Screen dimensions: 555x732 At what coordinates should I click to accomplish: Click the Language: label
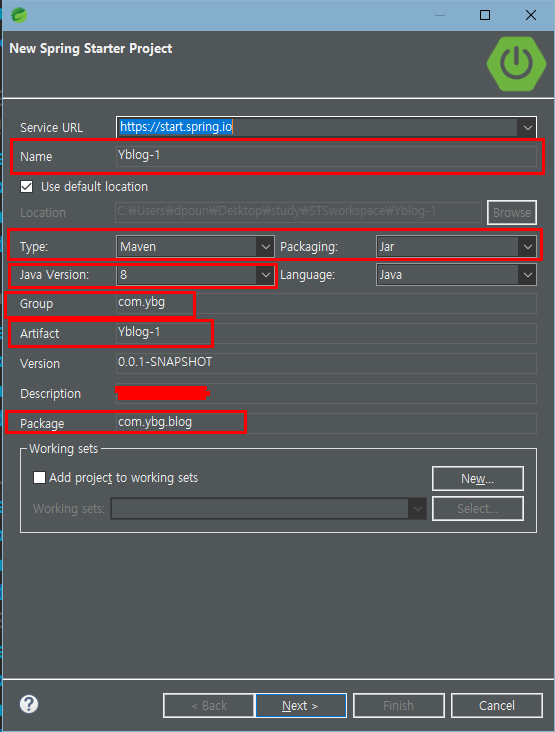coord(308,274)
